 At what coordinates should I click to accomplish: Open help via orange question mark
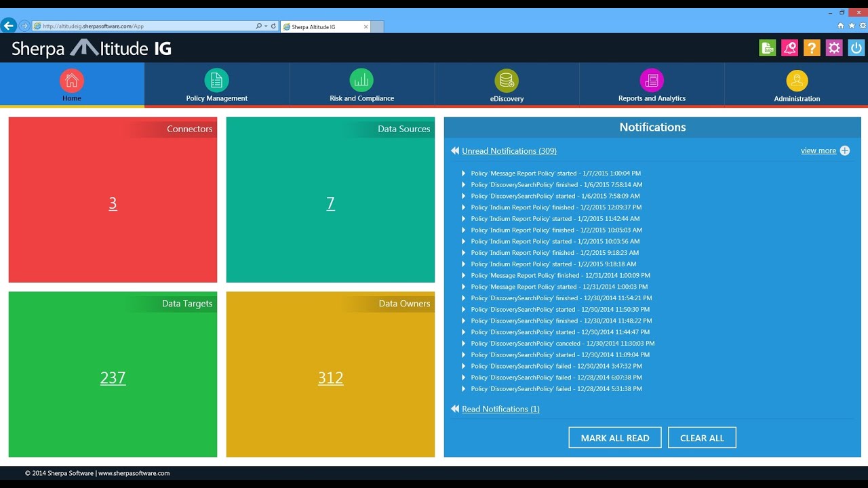click(x=812, y=48)
